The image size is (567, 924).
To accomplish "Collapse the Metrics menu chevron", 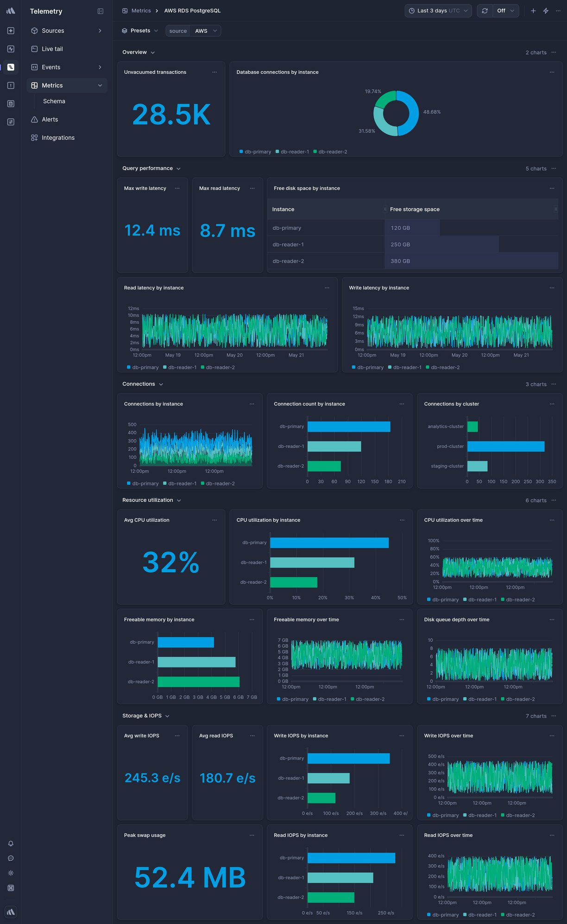I will coord(100,86).
